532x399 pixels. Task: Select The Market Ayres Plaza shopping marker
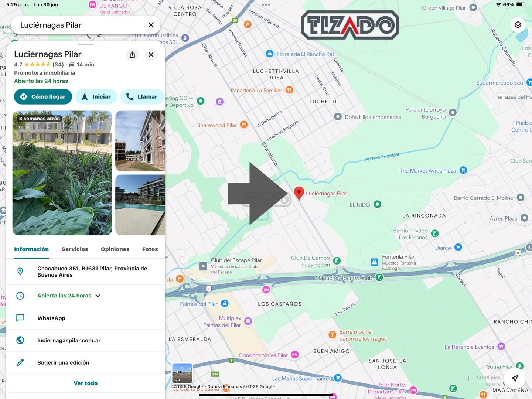463,170
